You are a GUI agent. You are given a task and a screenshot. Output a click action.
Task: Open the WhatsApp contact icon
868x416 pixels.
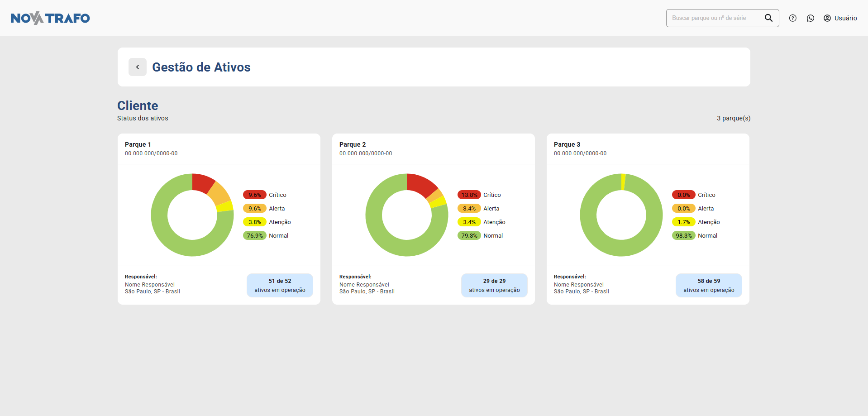810,18
